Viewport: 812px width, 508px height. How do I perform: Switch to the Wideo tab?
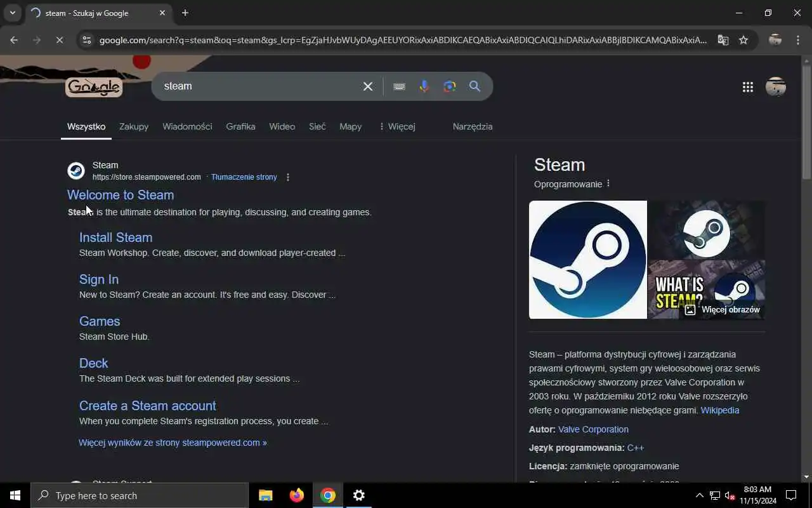(x=282, y=126)
